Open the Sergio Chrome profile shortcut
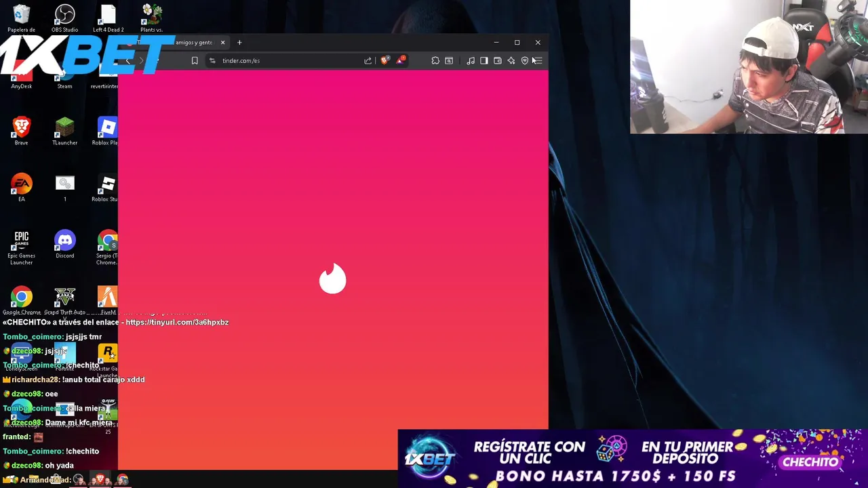The width and height of the screenshot is (868, 488). (107, 247)
